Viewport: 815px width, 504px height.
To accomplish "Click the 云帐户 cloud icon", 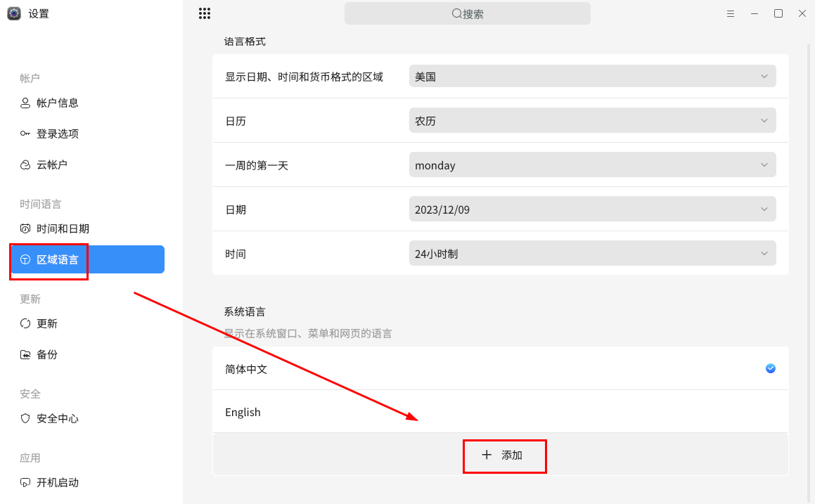I will coord(25,164).
